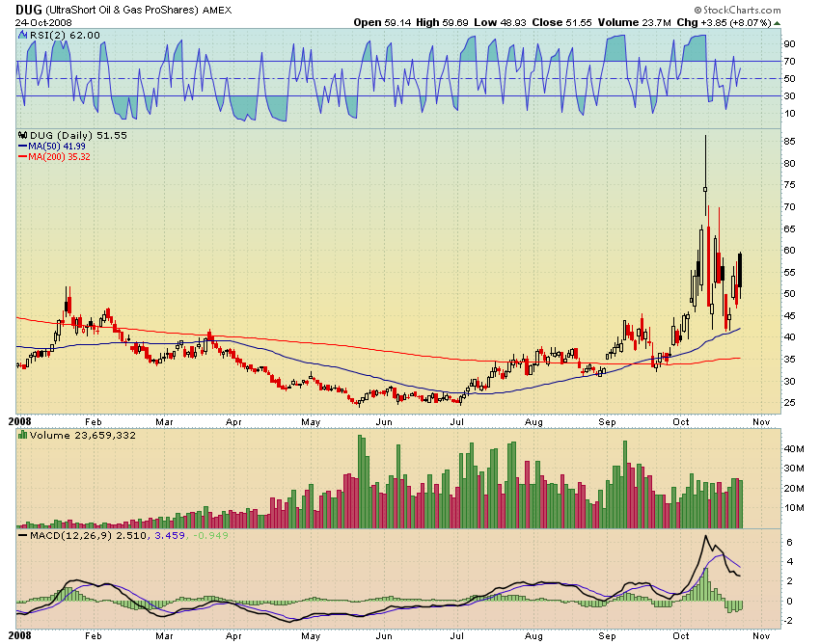This screenshot has height=644, width=820.
Task: Click the RSI indicator icon beside RSI(2)
Action: [x=22, y=35]
